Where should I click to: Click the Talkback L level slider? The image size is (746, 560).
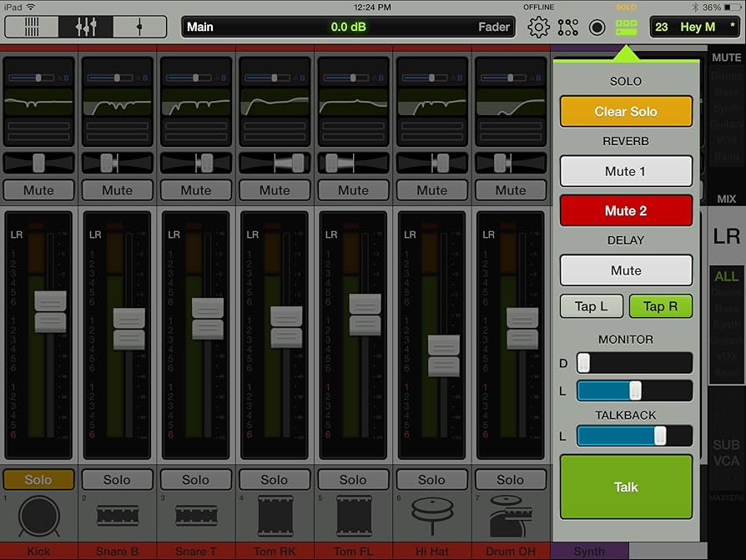click(x=634, y=436)
